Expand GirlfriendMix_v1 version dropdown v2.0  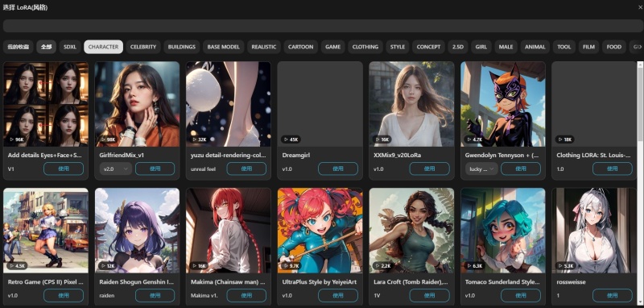(116, 169)
